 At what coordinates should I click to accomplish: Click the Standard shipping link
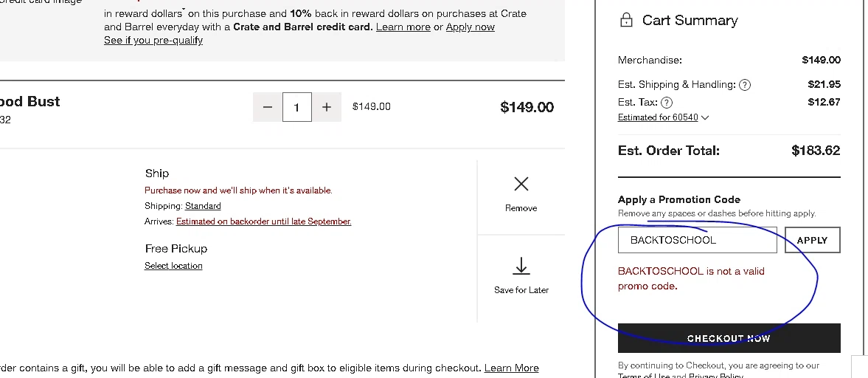pos(203,206)
